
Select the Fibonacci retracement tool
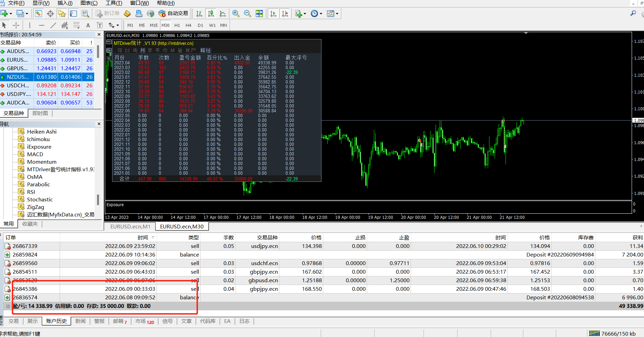[76, 25]
